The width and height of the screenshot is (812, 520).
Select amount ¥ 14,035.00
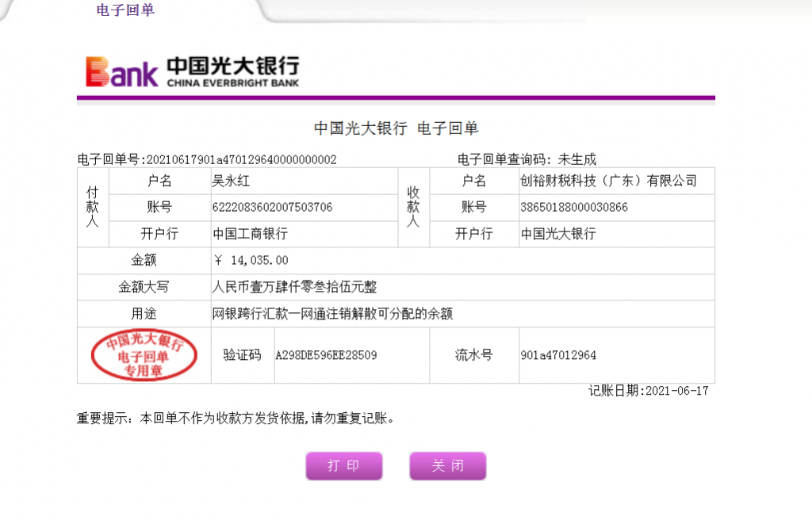251,260
